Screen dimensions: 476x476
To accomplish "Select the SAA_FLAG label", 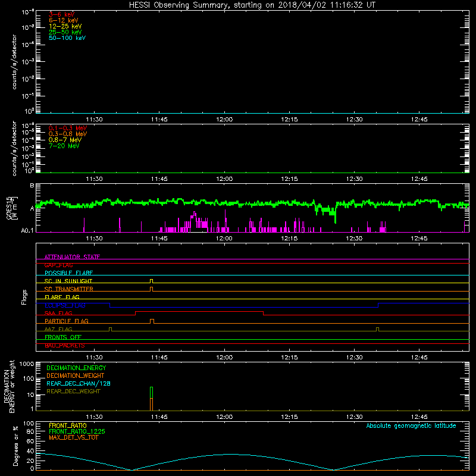I will click(x=58, y=313).
